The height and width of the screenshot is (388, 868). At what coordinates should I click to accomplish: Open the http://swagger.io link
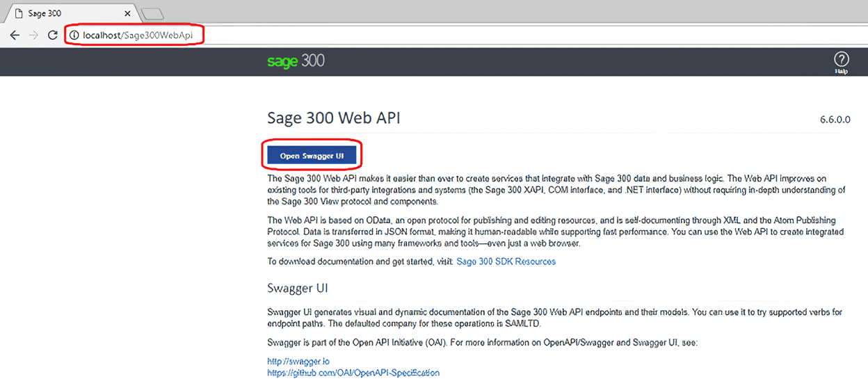(298, 362)
